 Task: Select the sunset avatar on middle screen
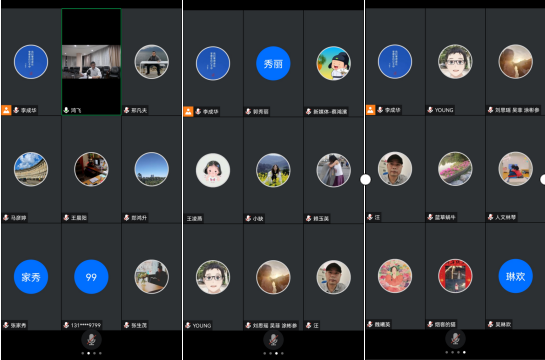click(273, 277)
